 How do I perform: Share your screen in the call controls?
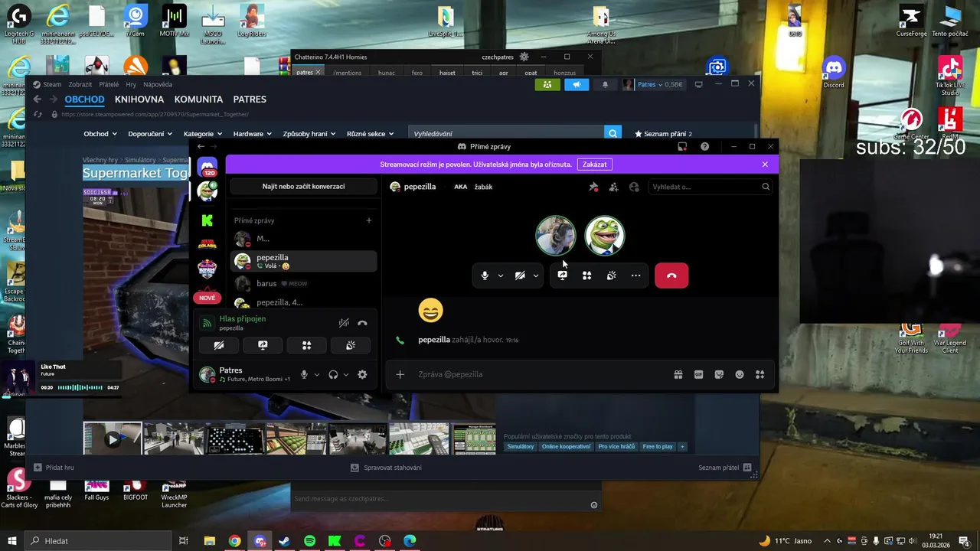(563, 275)
